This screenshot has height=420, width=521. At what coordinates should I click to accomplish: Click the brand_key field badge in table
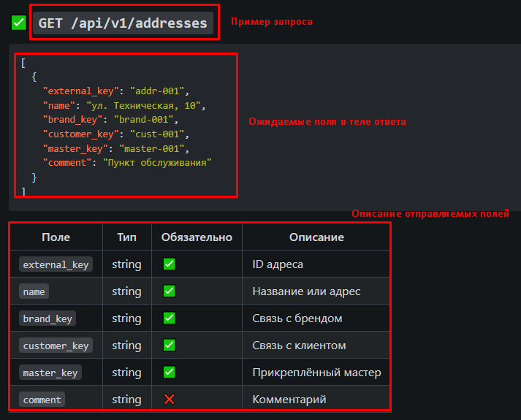(47, 318)
